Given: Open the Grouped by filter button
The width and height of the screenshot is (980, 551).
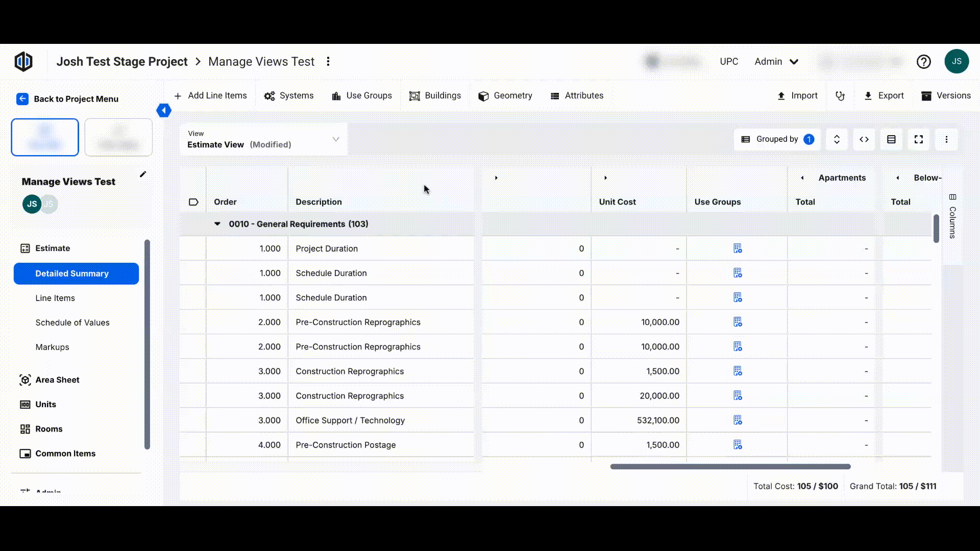Looking at the screenshot, I should coord(777,139).
